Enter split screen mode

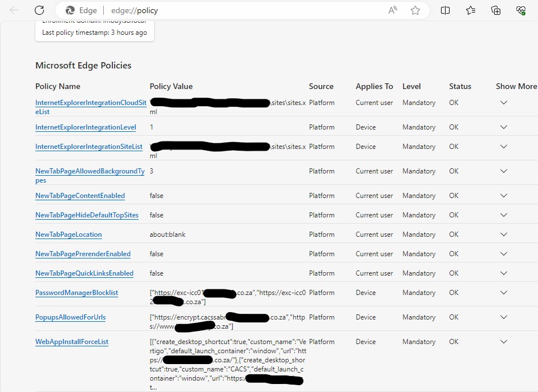pos(446,10)
